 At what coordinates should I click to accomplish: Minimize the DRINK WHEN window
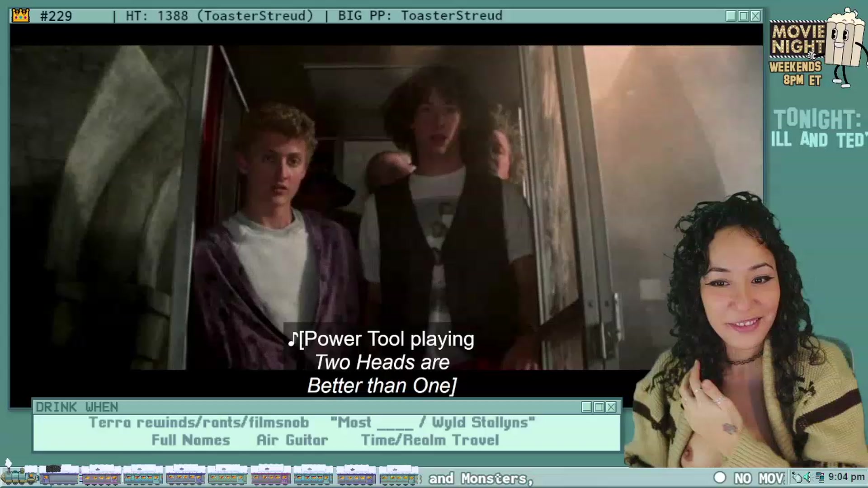coord(587,407)
